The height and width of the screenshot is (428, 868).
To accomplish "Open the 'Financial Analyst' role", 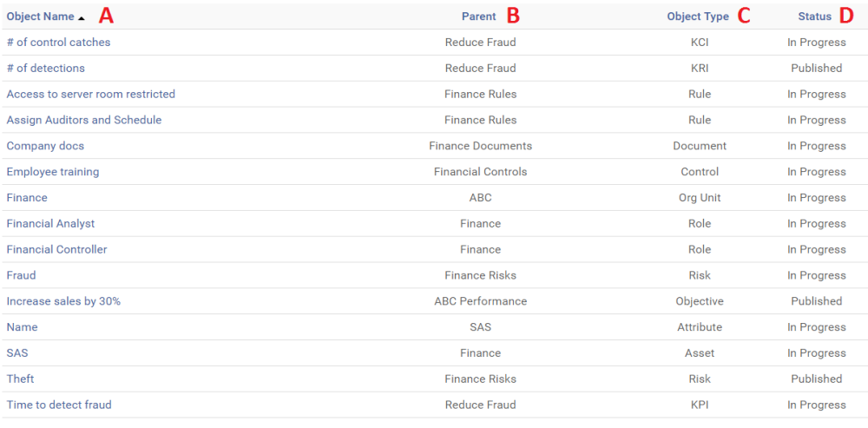I will (50, 224).
